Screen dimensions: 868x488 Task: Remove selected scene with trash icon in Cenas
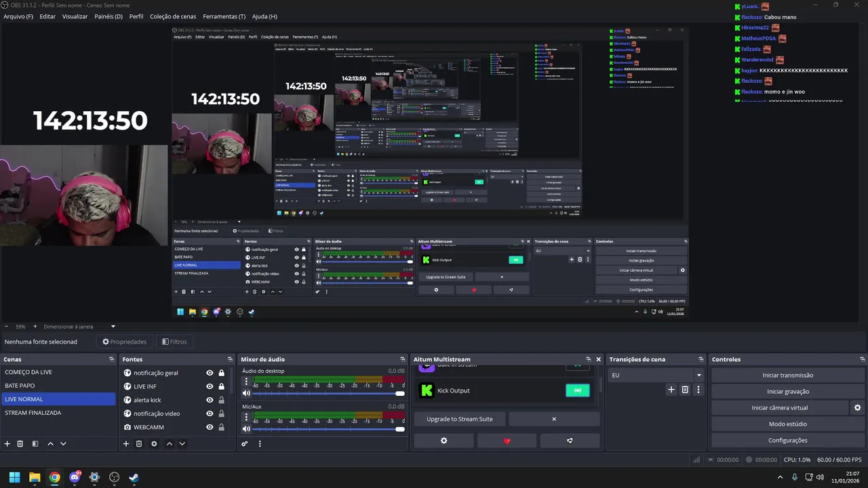tap(20, 444)
